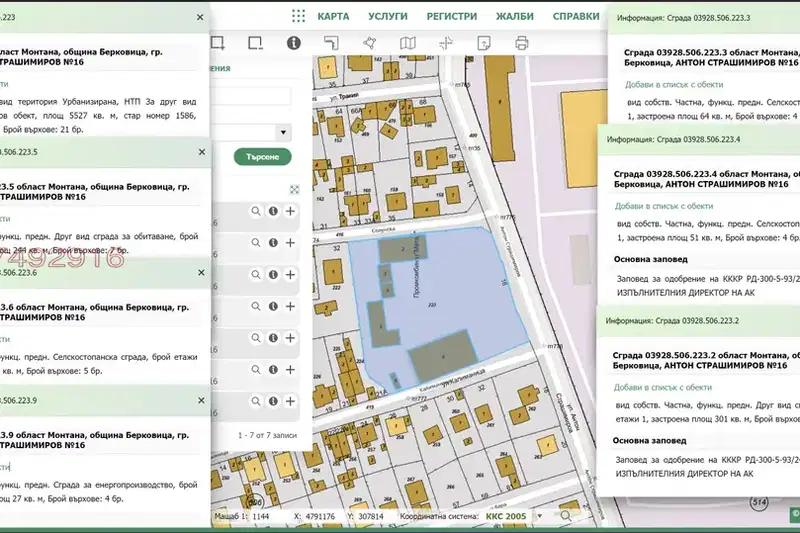Zoom to second search result magnifier
Viewport: 800px width, 533px height.
[x=256, y=243]
